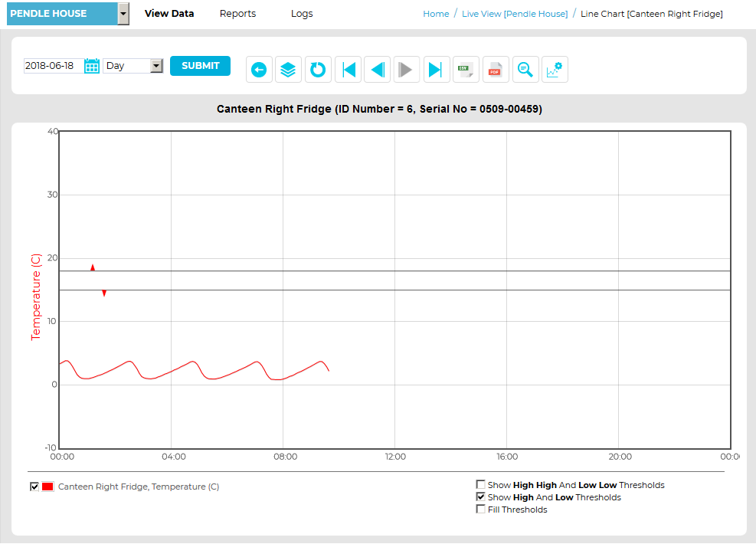The width and height of the screenshot is (756, 544).
Task: Enable Show High High And Low Low Thresholds
Action: (481, 485)
